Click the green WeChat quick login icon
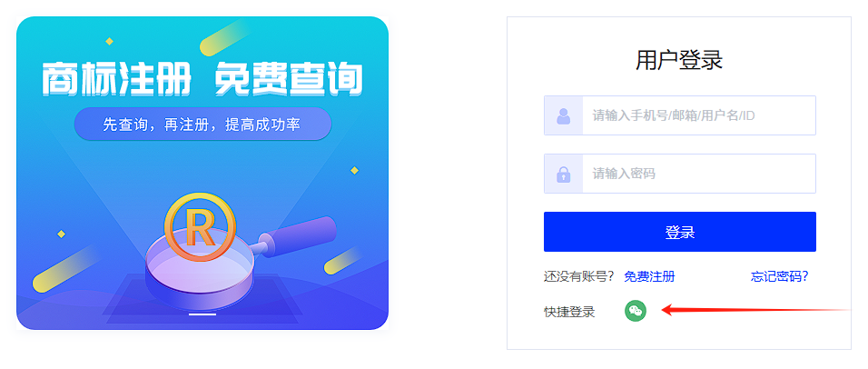The width and height of the screenshot is (868, 369). (636, 311)
